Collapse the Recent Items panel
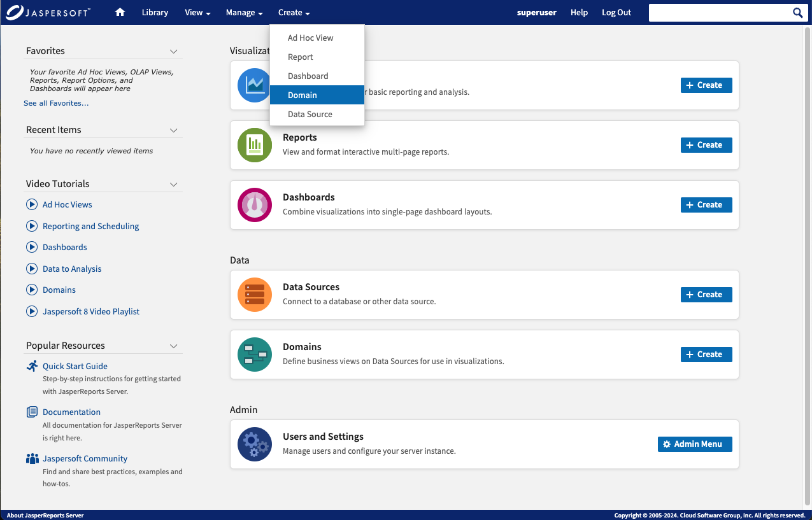Viewport: 812px width, 520px height. (173, 130)
